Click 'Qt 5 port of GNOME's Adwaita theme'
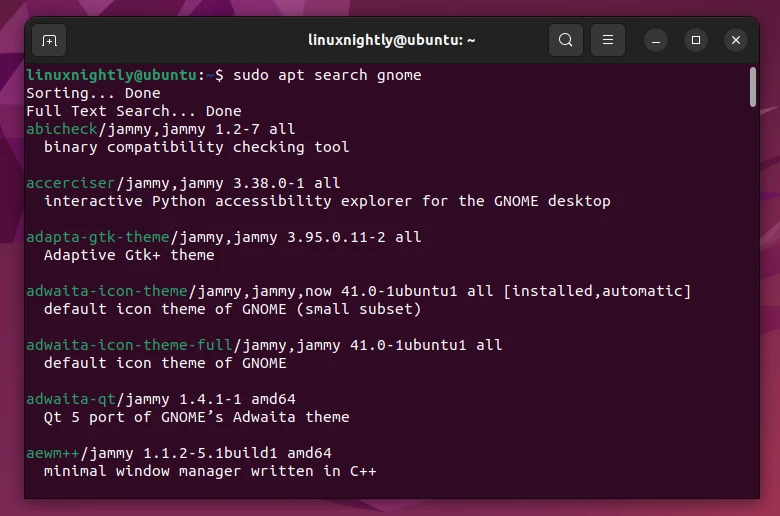This screenshot has height=516, width=780. coord(196,417)
